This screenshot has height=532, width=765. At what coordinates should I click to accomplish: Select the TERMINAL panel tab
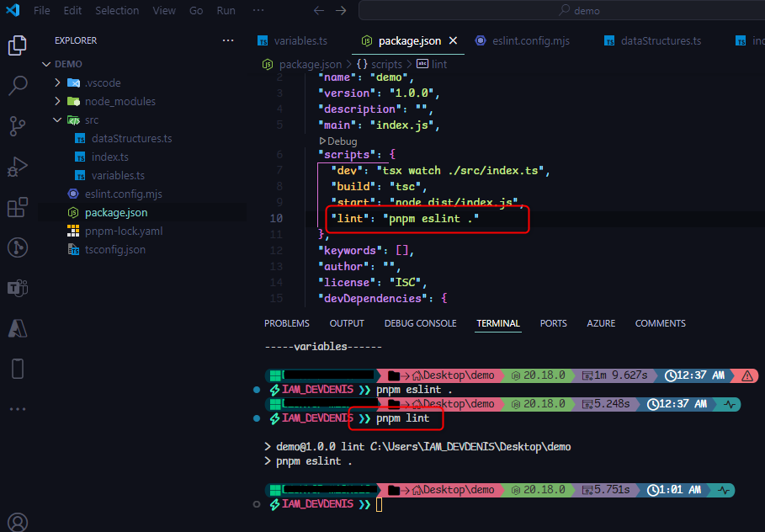tap(498, 323)
